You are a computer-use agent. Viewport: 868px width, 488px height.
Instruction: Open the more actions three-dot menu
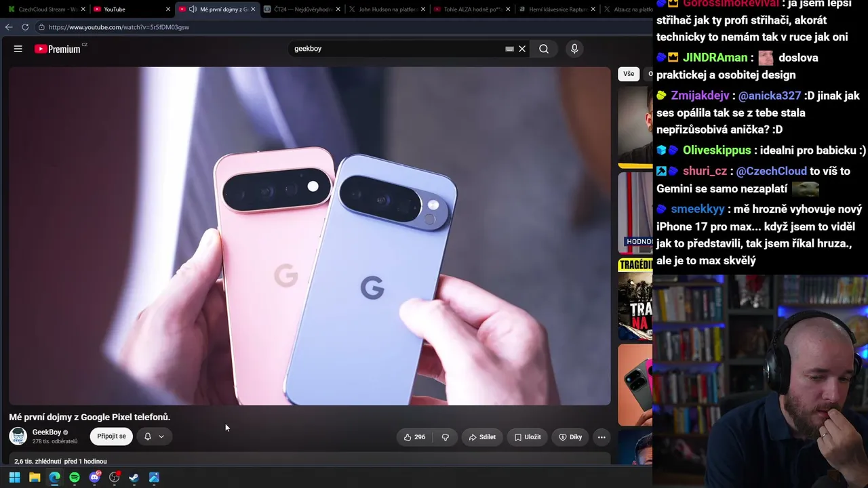tap(601, 437)
